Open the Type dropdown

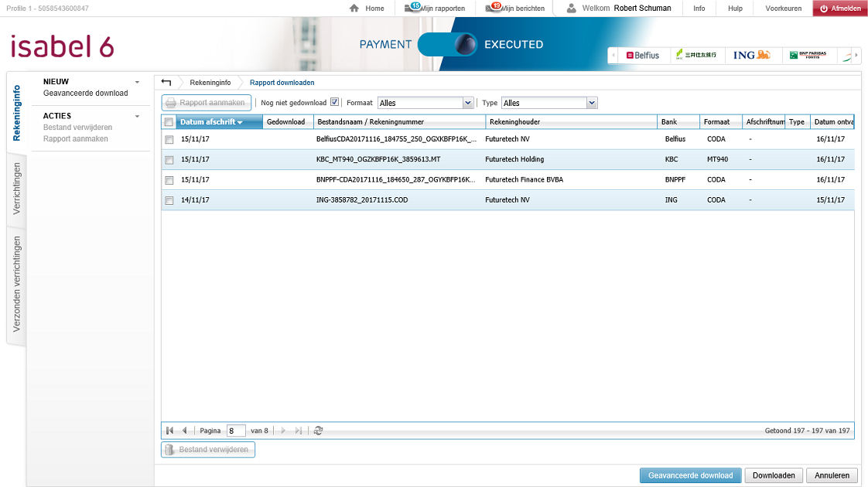pyautogui.click(x=592, y=103)
